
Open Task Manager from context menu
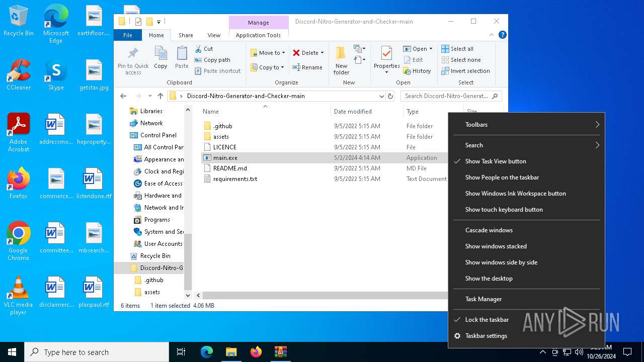point(526,299)
